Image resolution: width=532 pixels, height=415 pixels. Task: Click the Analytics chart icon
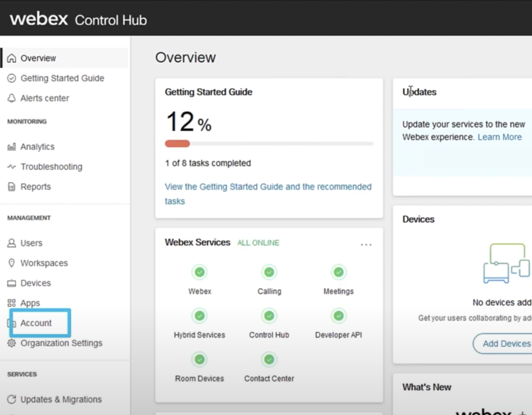pyautogui.click(x=11, y=147)
